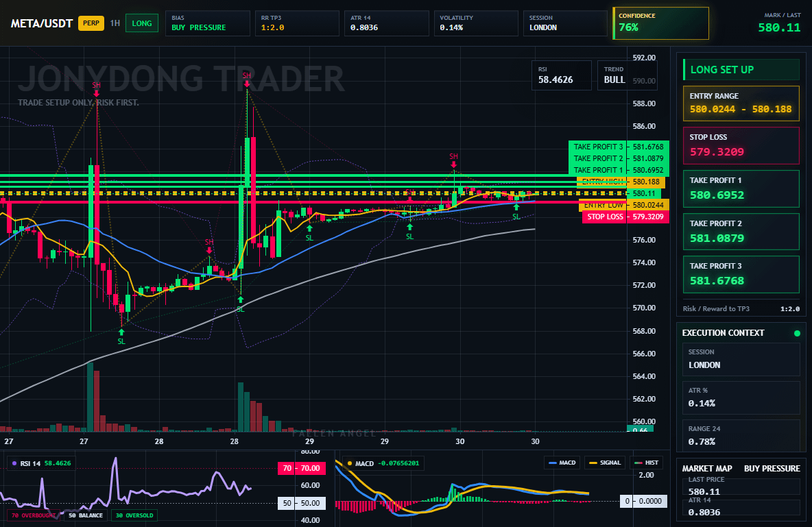Click the ENTRY RANGE card in setup panel
This screenshot has width=812, height=527.
coord(741,103)
